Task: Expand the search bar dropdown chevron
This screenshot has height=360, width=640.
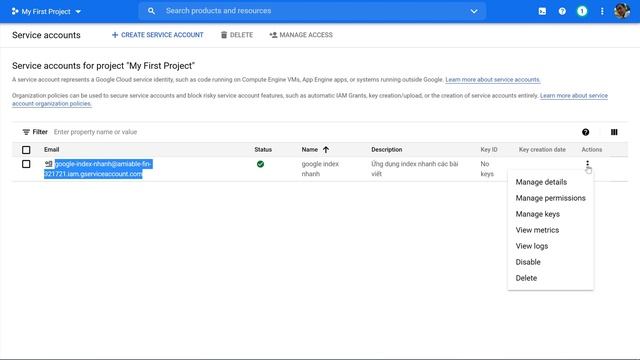Action: (474, 11)
